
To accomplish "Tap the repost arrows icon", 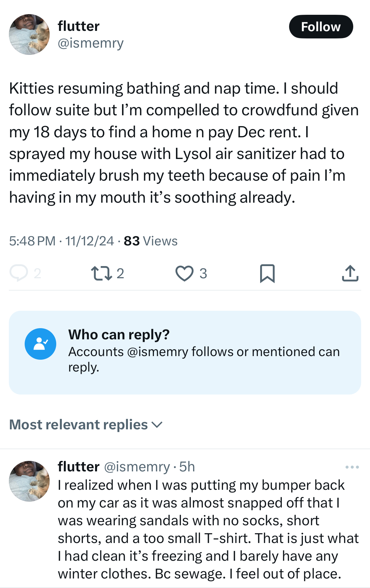I will click(x=101, y=273).
